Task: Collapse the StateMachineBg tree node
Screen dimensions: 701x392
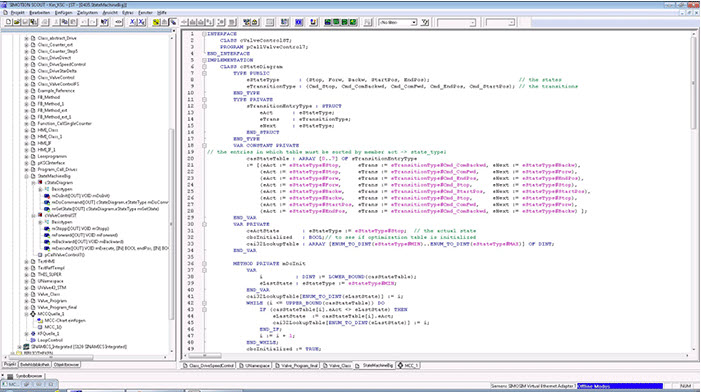Action: [26, 176]
